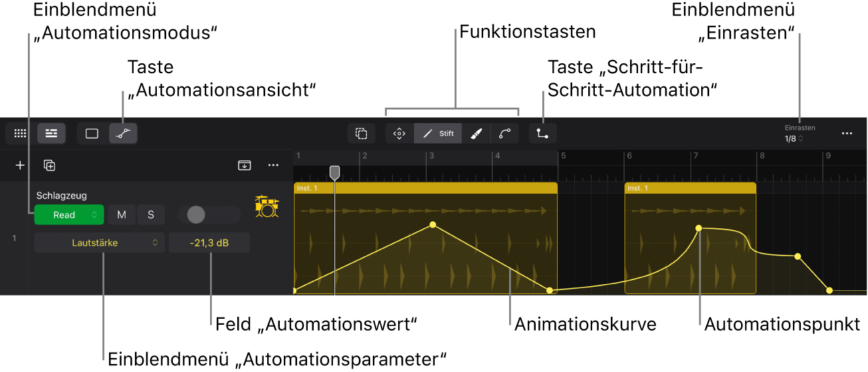Click the yellow drum kit icon
868x372 pixels.
[x=267, y=206]
